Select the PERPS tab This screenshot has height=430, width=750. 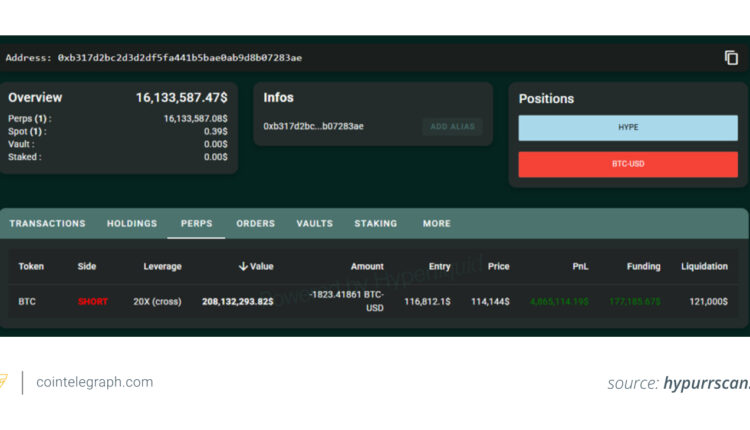coord(196,224)
